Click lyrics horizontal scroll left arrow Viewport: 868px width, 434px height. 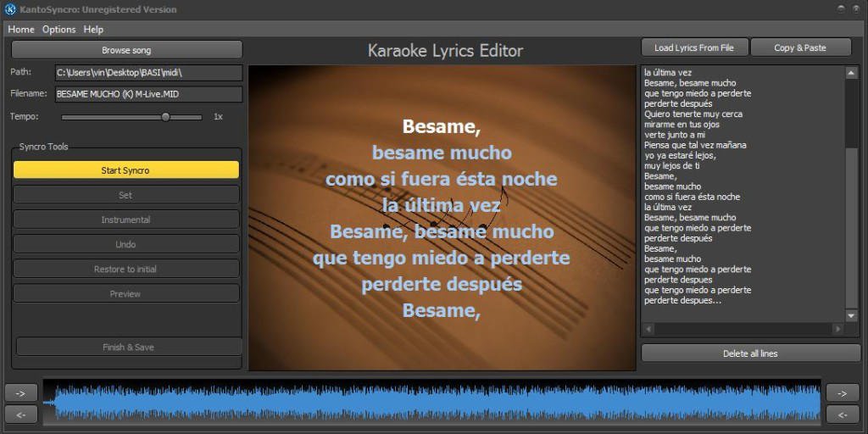(648, 329)
